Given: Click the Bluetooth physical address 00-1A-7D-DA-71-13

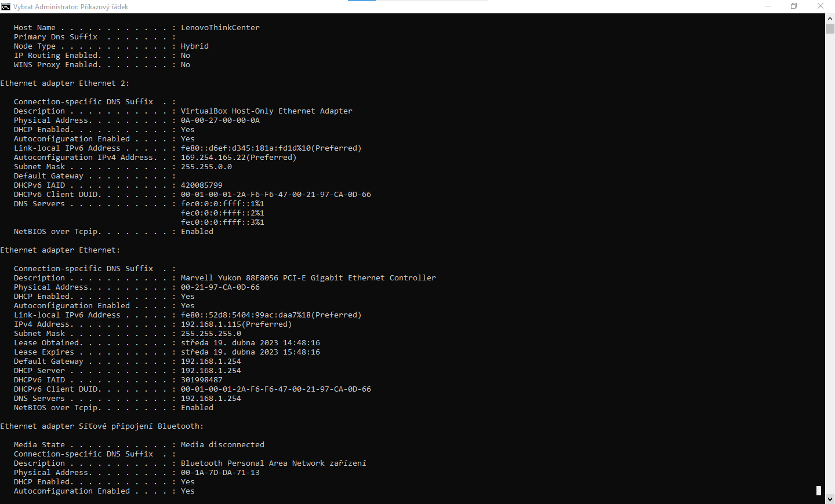Looking at the screenshot, I should (220, 473).
